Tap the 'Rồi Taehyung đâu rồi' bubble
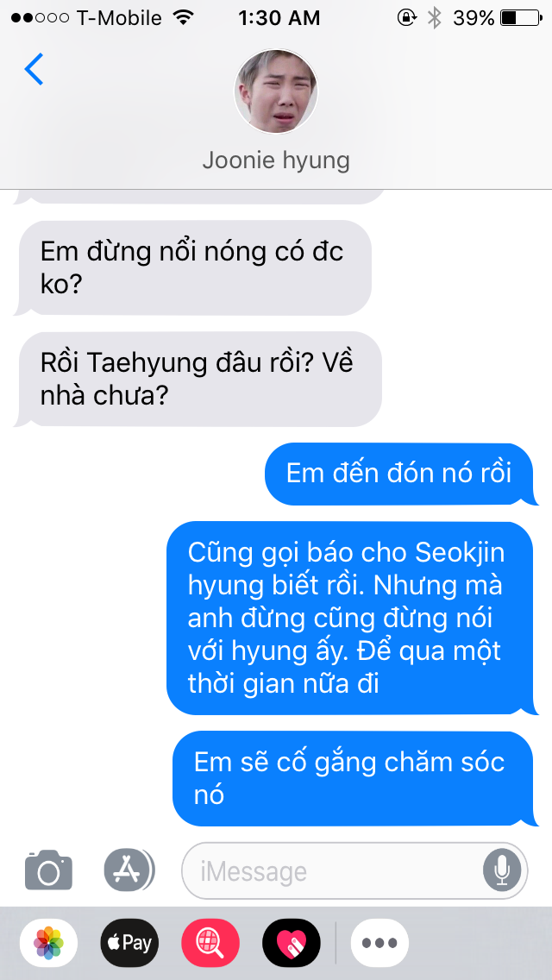552x980 pixels. pos(198,379)
